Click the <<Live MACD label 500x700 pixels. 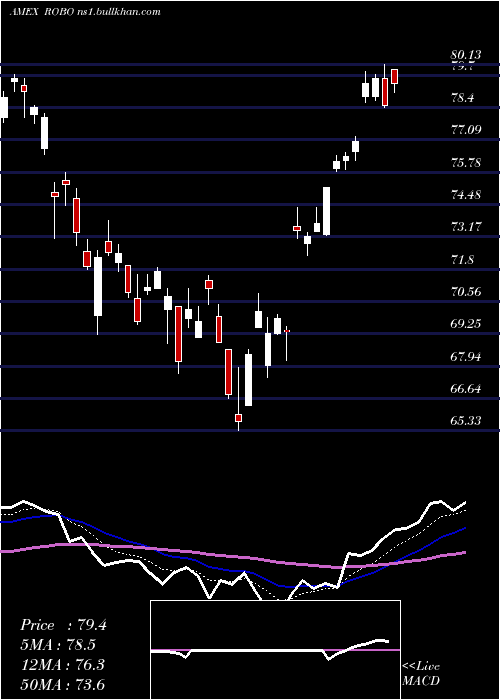[x=421, y=673]
